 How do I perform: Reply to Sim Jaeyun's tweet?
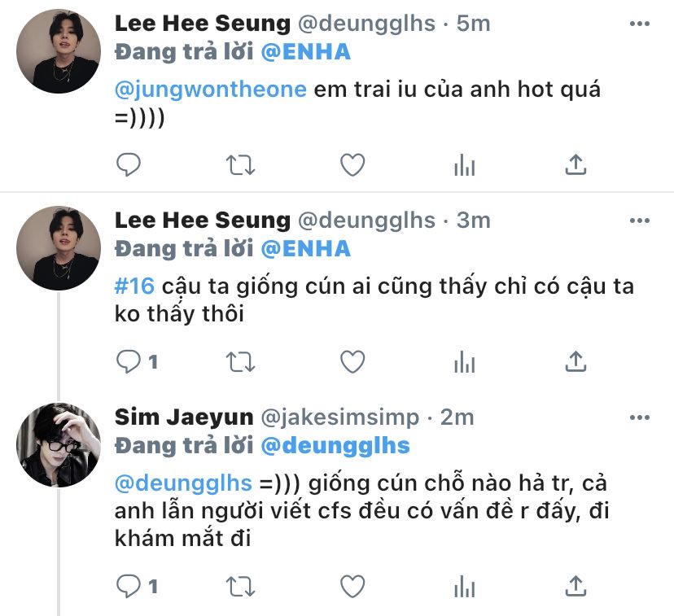tap(137, 587)
